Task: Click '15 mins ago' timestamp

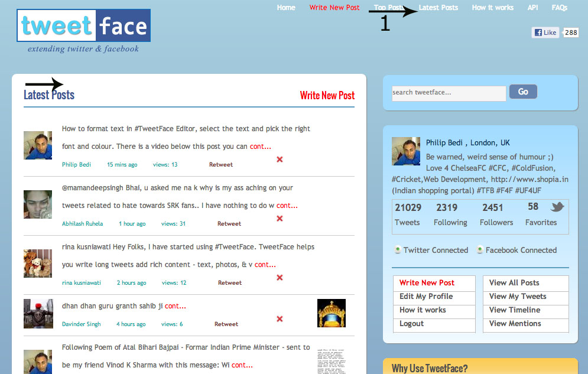Action: tap(122, 164)
